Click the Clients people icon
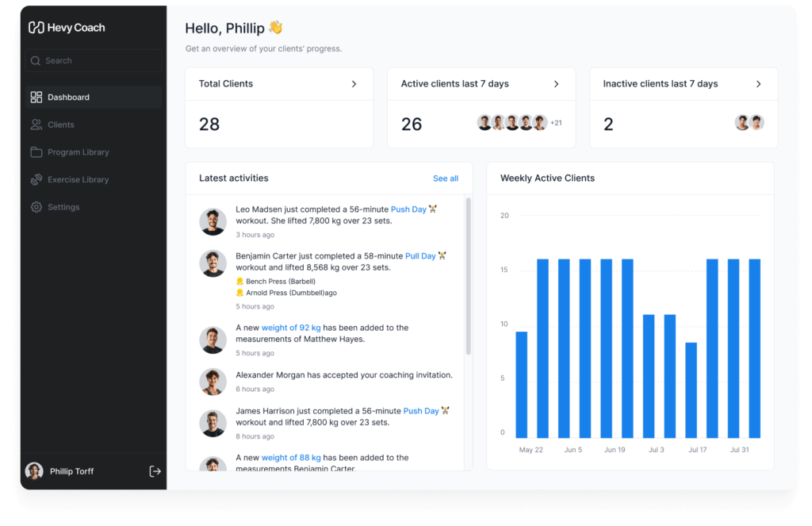This screenshot has height=526, width=812. (36, 125)
